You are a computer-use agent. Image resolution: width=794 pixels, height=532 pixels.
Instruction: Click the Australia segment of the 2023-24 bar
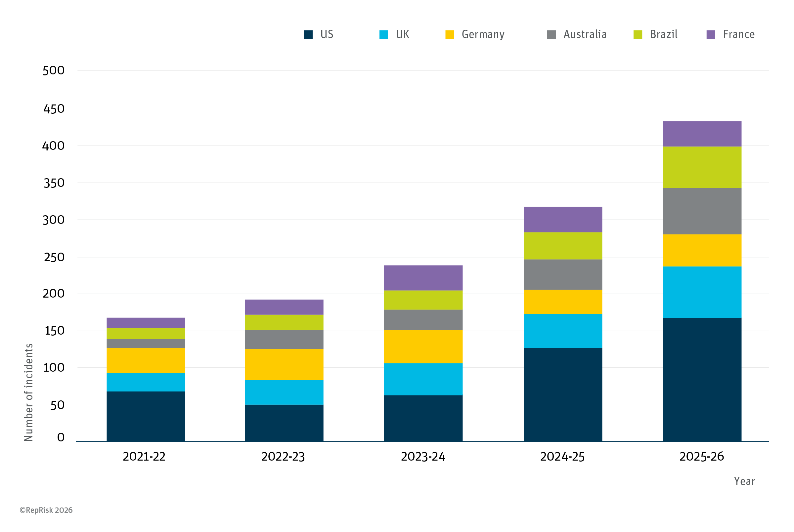tap(423, 320)
